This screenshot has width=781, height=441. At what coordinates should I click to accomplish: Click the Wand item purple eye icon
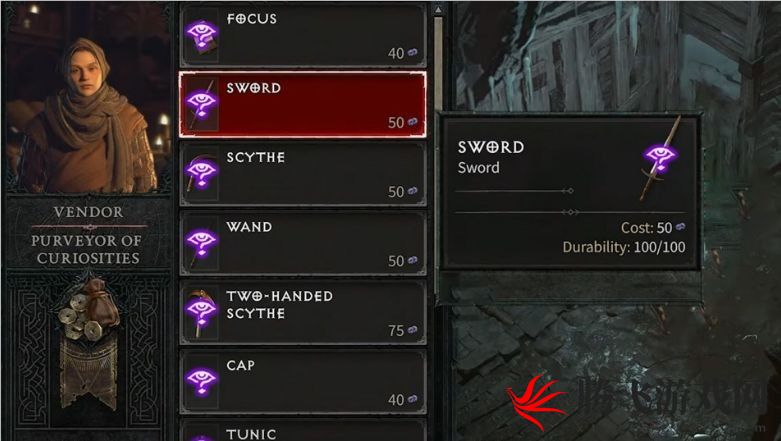201,243
